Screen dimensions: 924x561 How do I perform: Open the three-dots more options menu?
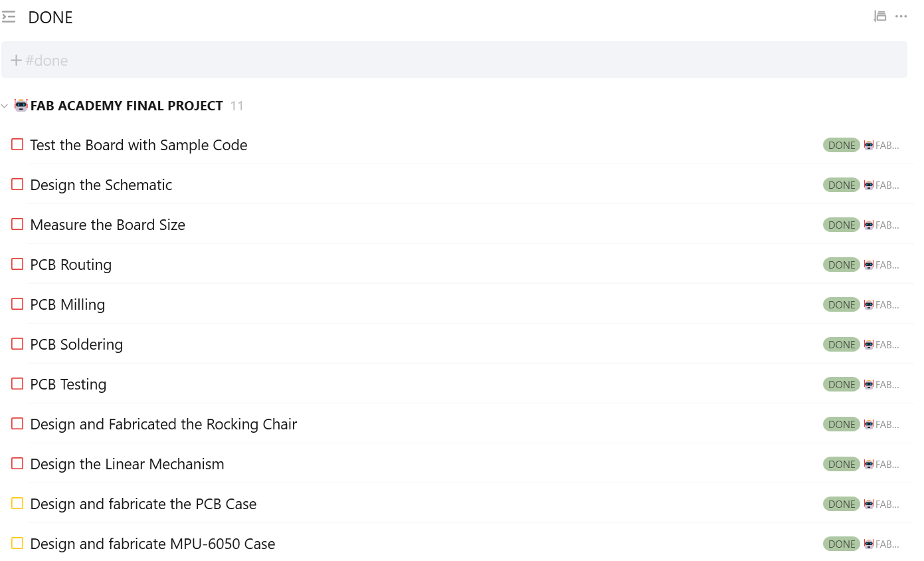pos(901,17)
